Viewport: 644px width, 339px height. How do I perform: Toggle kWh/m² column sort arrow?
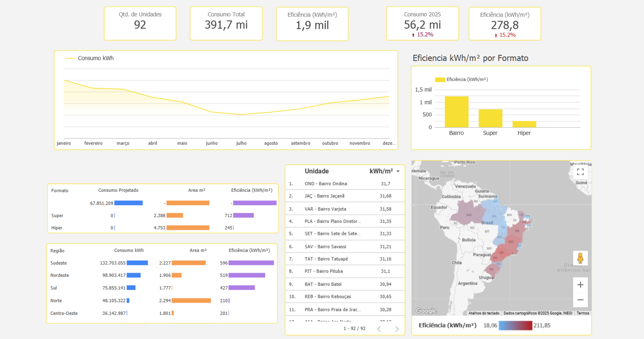click(398, 171)
